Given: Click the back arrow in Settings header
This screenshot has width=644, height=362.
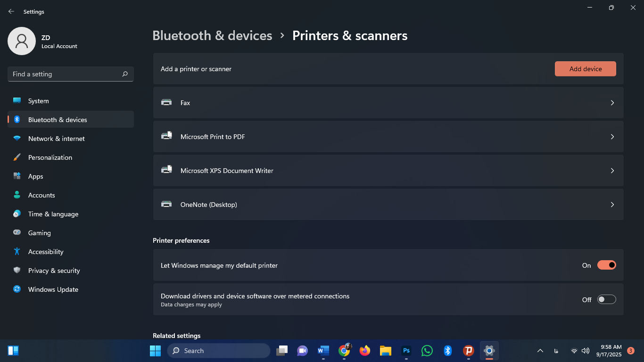Looking at the screenshot, I should tap(11, 11).
